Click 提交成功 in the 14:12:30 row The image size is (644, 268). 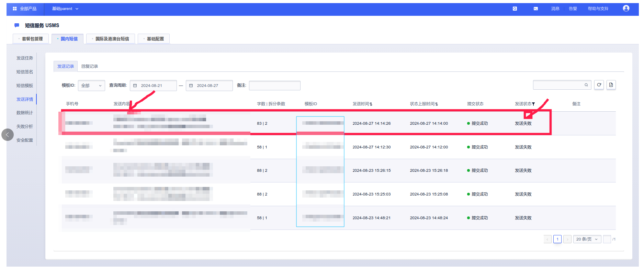pyautogui.click(x=479, y=147)
